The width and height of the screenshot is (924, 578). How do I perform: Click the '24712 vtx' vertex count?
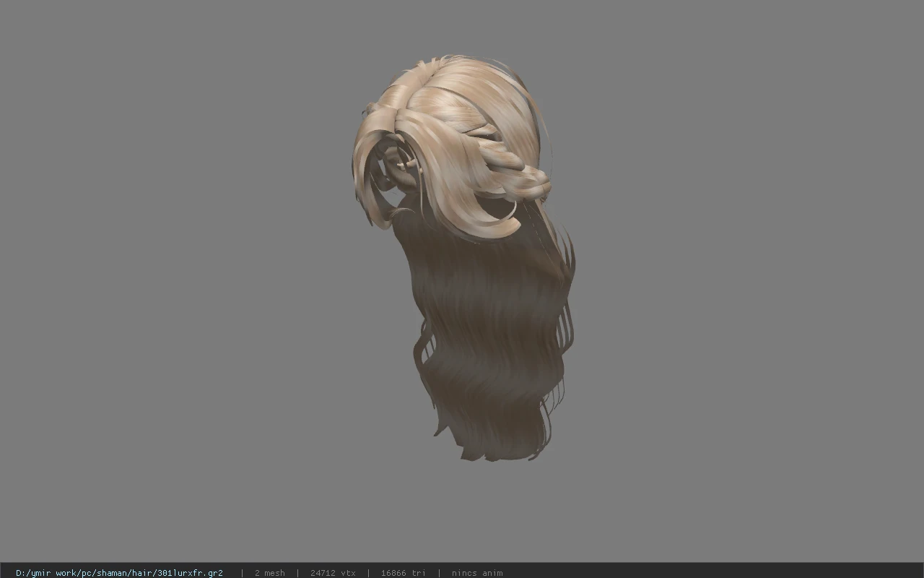[333, 573]
